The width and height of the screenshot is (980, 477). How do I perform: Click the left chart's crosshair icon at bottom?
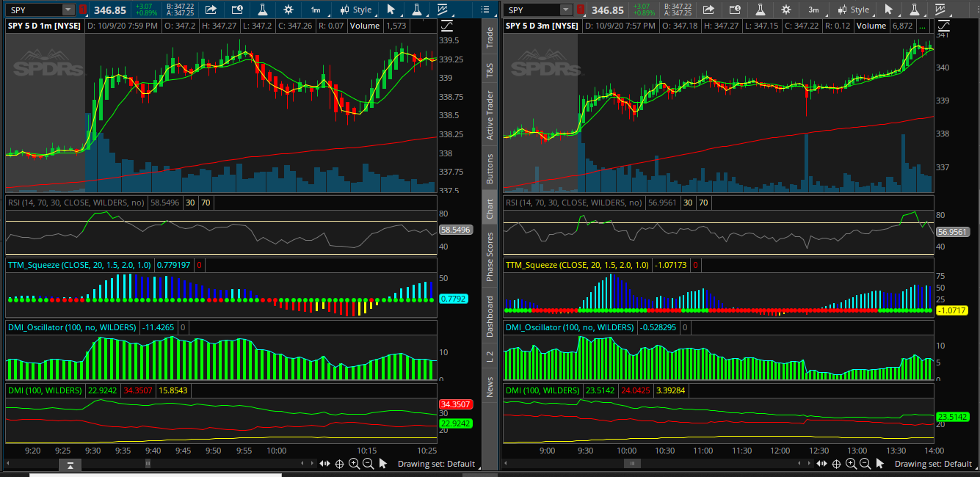point(340,464)
